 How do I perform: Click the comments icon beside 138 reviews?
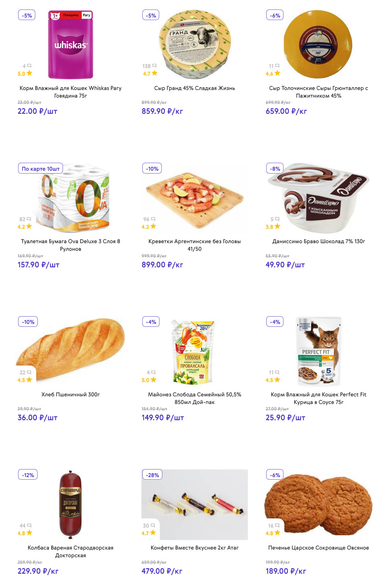point(155,66)
